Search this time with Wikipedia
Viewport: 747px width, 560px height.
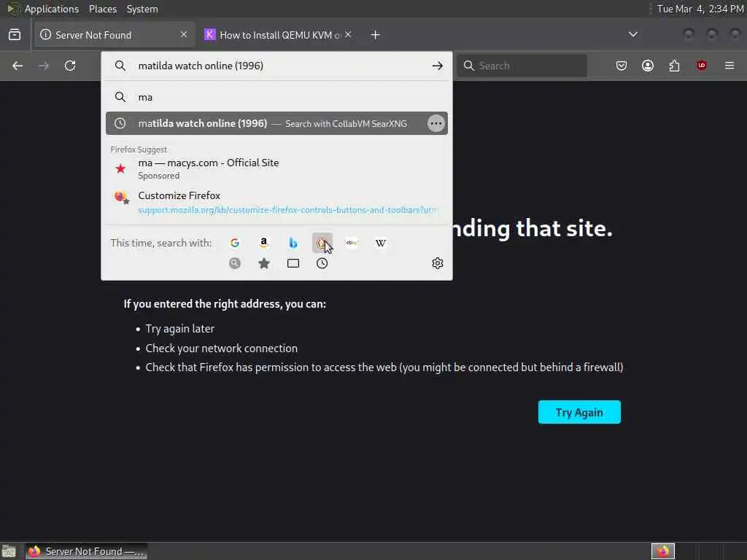381,243
